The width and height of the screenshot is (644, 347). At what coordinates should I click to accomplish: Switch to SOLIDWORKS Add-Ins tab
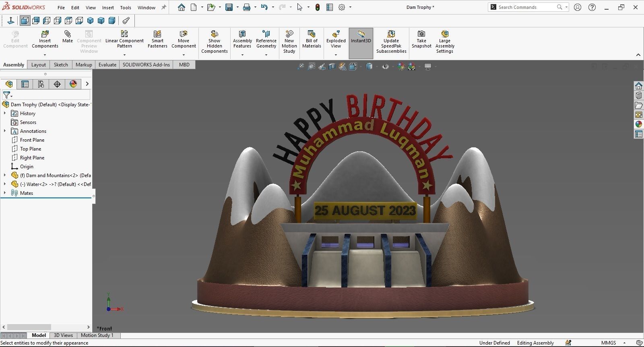[x=146, y=65]
